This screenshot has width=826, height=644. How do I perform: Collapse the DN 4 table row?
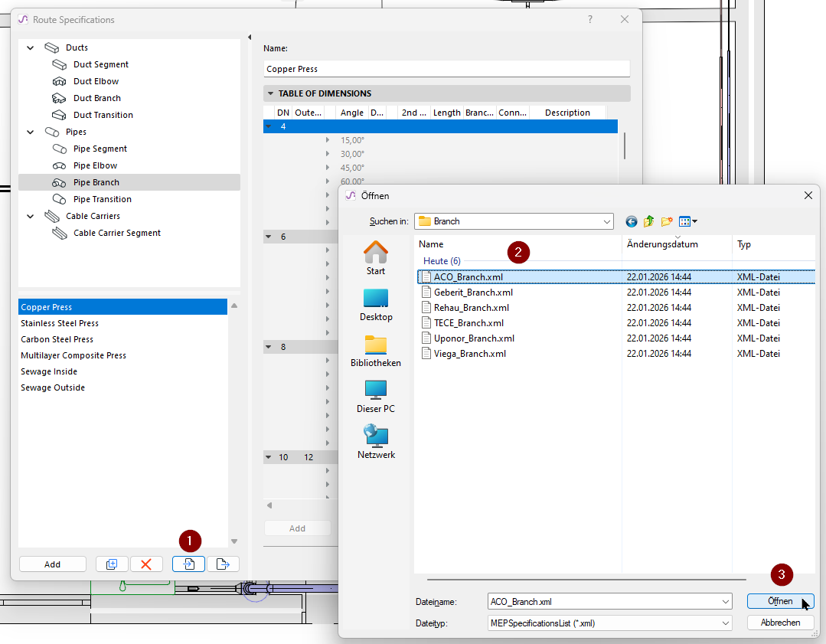(269, 126)
